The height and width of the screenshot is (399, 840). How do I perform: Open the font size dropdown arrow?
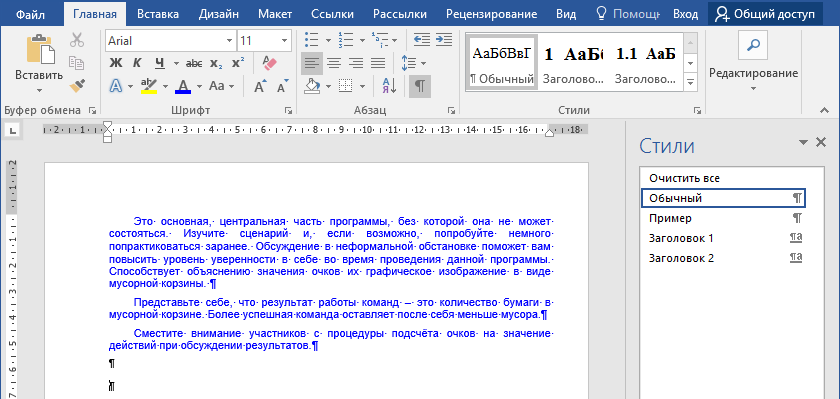coord(285,41)
